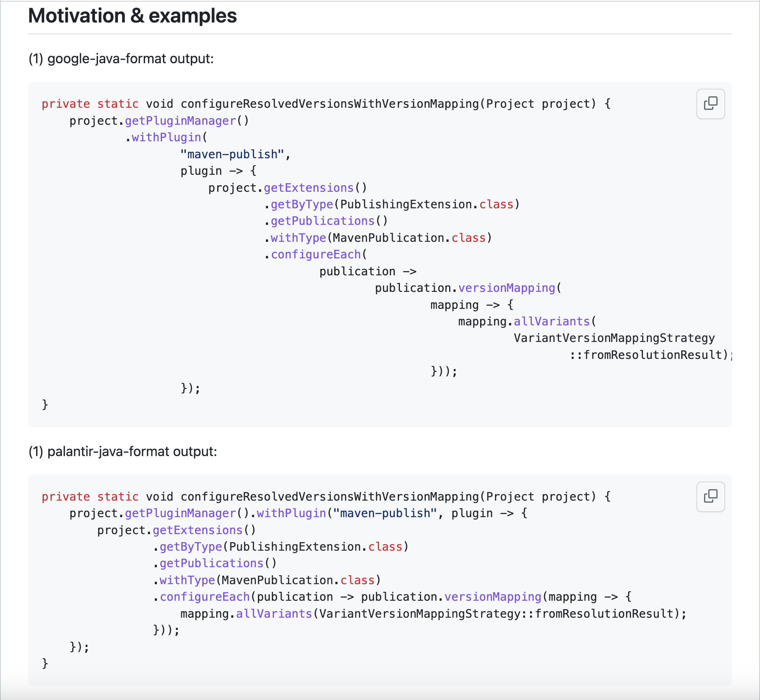Click "publication.versionMapping(" in the first code block

(468, 288)
